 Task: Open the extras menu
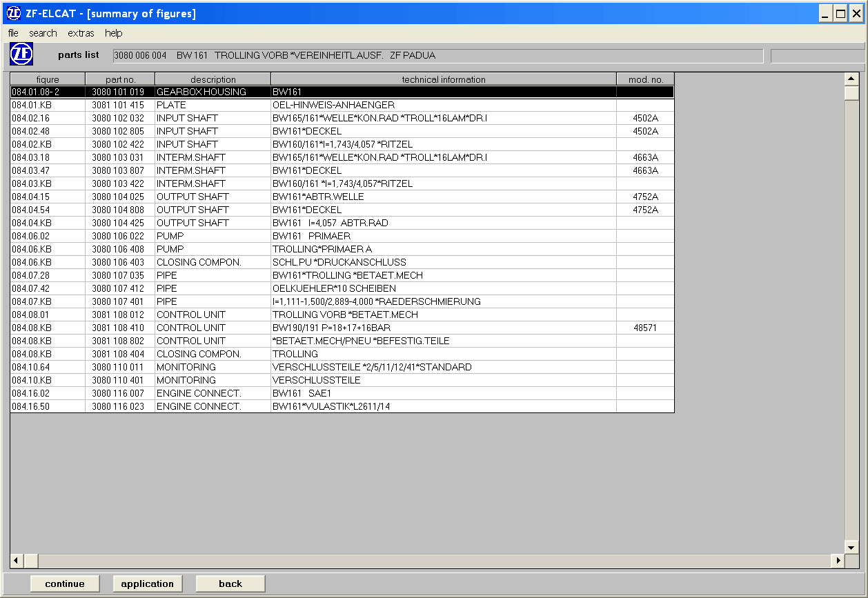(81, 33)
